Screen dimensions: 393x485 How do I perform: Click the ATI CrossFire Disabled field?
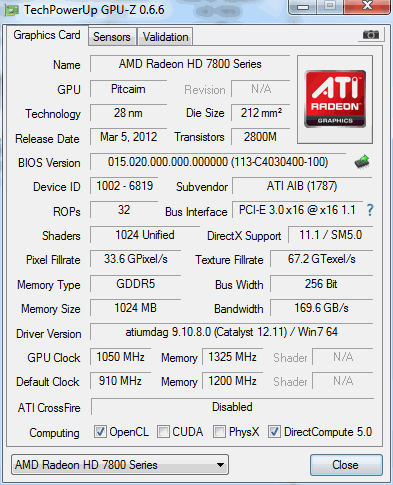tap(232, 407)
